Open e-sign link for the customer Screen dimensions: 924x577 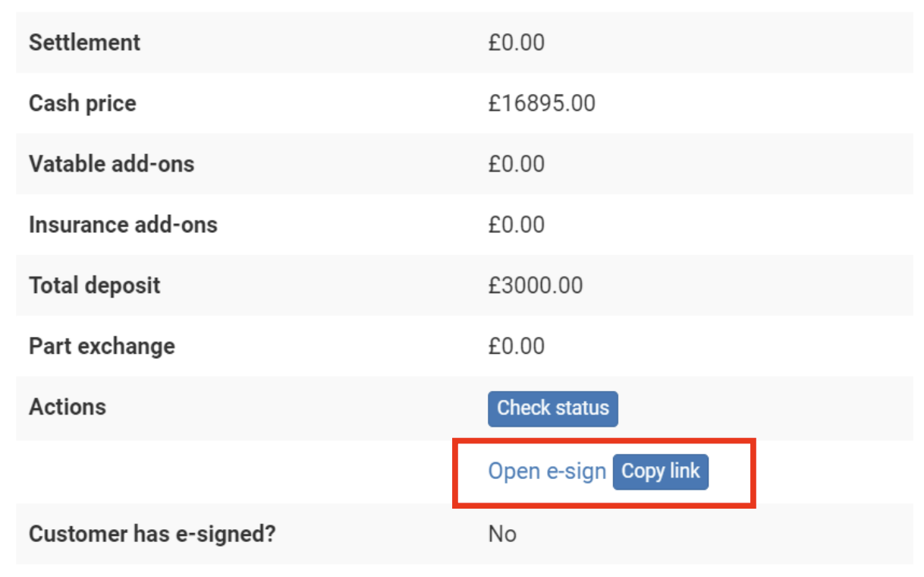pos(548,471)
